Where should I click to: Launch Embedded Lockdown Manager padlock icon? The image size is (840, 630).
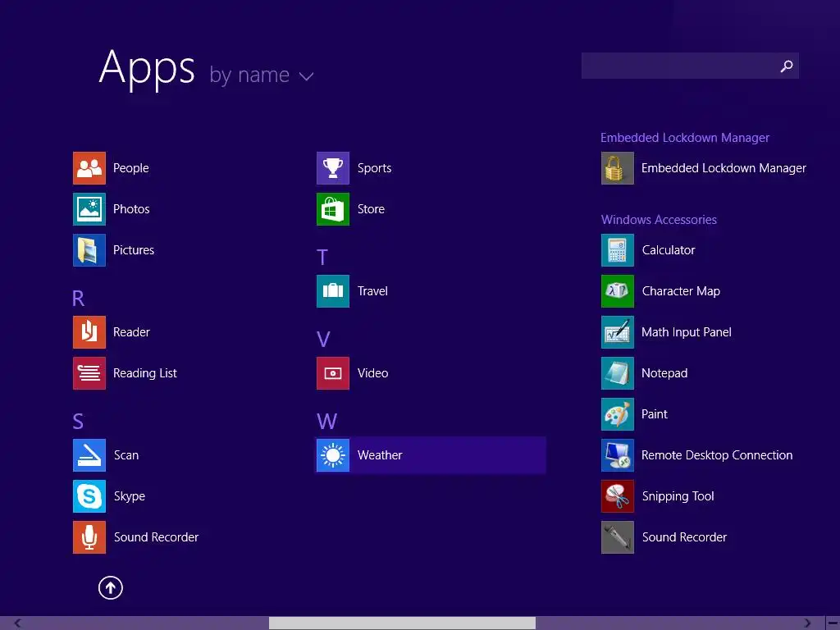pyautogui.click(x=617, y=168)
